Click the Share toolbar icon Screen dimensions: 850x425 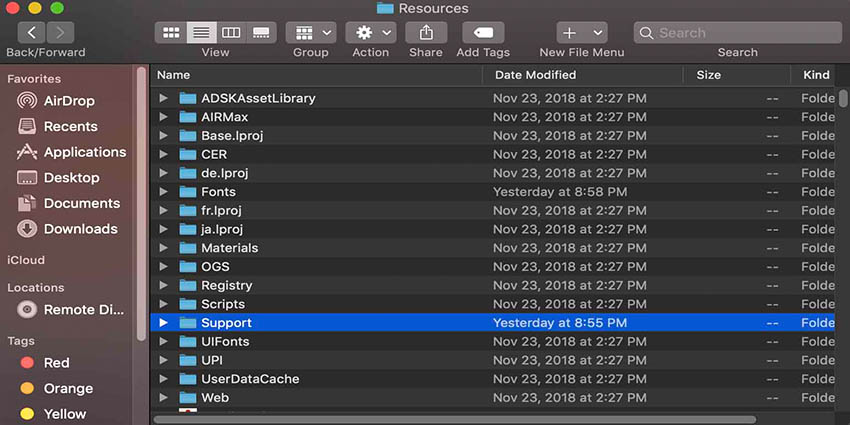425,33
